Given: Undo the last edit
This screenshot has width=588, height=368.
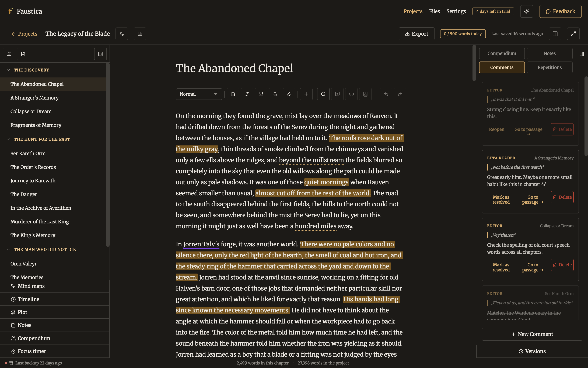Looking at the screenshot, I should click(x=386, y=94).
